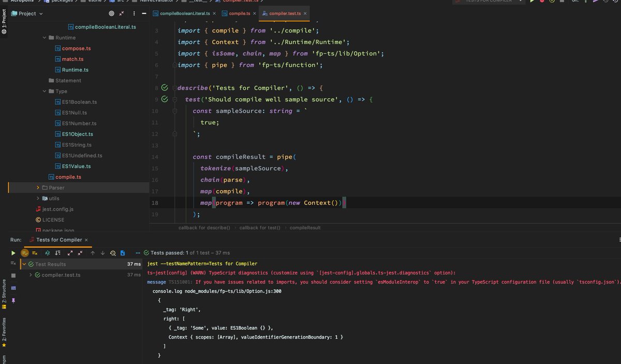Sort test results alphabetically
The height and width of the screenshot is (364, 621).
[x=47, y=253]
